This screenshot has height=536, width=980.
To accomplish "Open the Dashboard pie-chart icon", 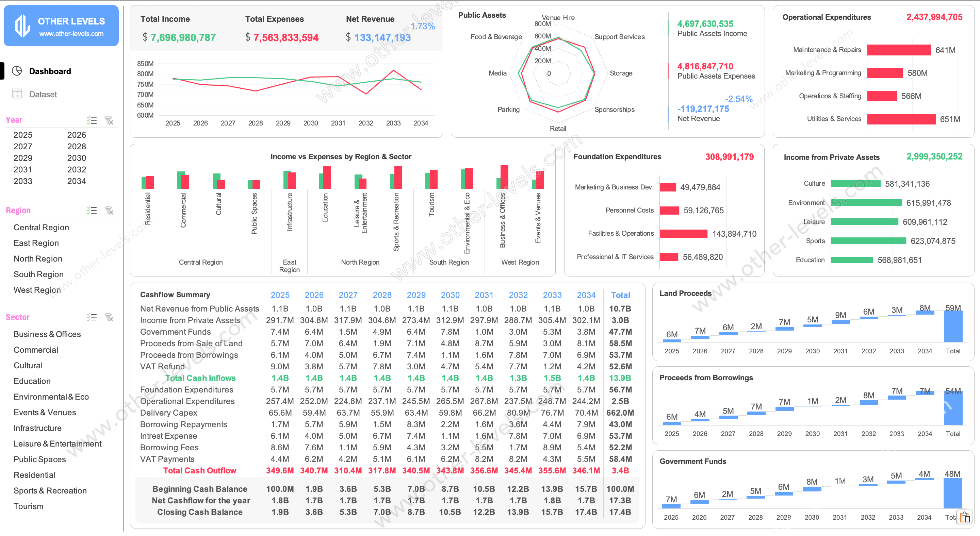I will (17, 71).
